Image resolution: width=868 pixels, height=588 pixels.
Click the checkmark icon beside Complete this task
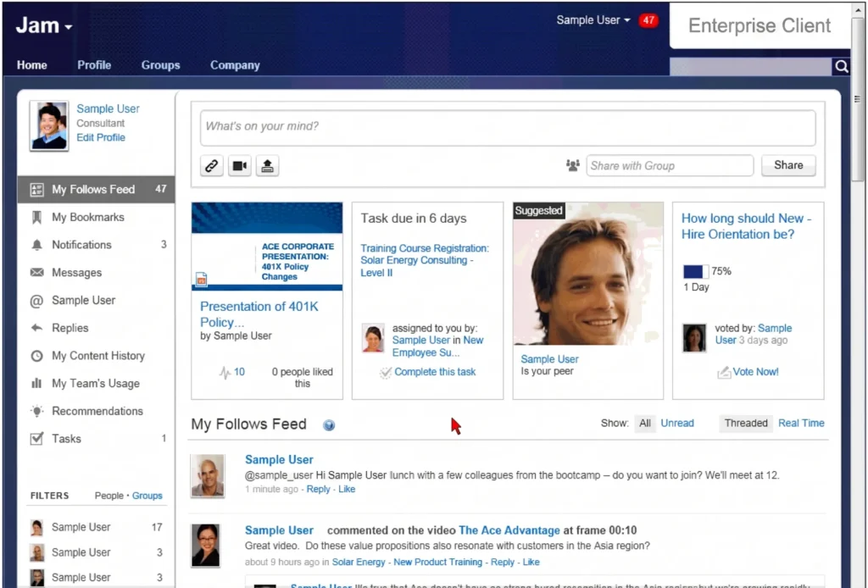386,373
